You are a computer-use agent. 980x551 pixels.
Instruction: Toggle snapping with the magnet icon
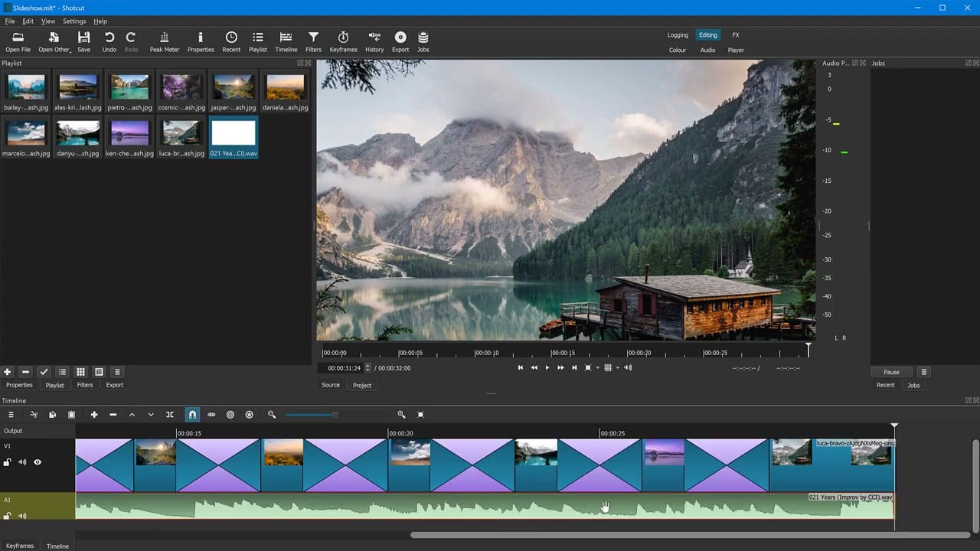point(192,414)
